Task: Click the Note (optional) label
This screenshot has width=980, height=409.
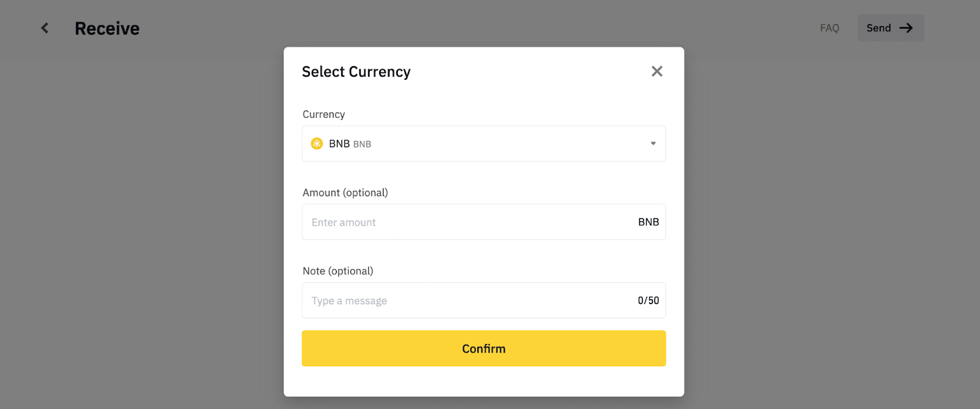Action: click(x=338, y=271)
